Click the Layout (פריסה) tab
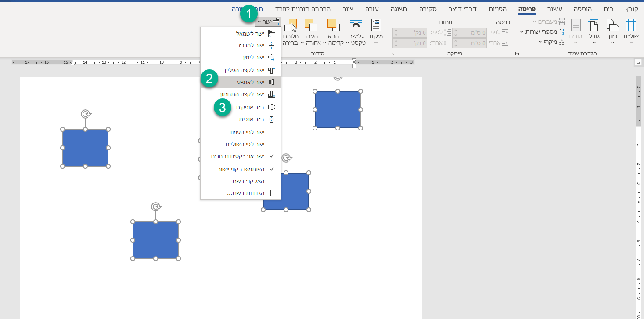The image size is (644, 319). click(x=527, y=9)
